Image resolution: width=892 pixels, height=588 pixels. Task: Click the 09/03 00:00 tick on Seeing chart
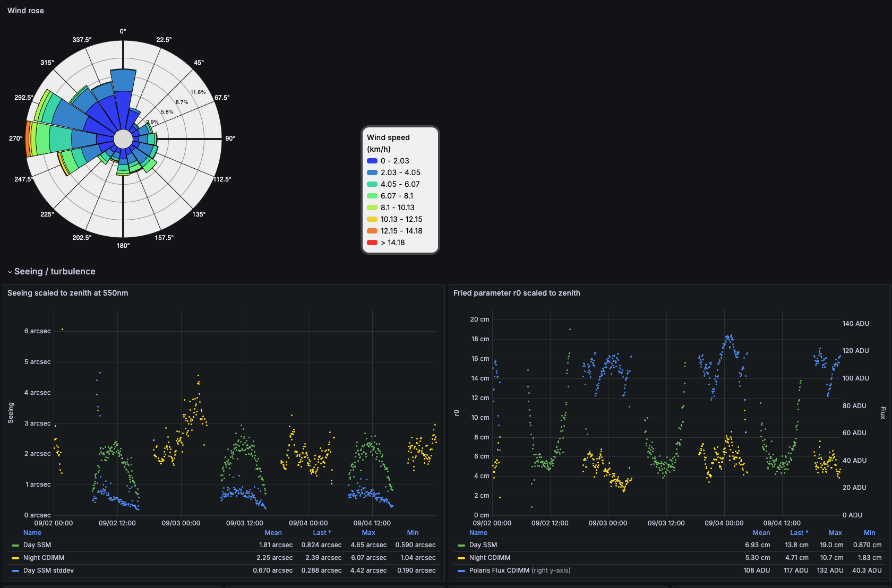point(181,523)
